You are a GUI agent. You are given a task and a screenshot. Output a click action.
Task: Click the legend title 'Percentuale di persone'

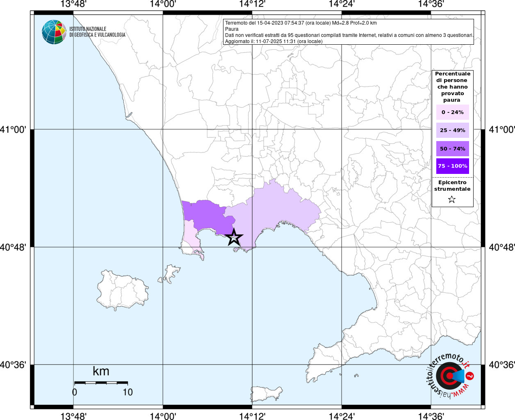(453, 87)
